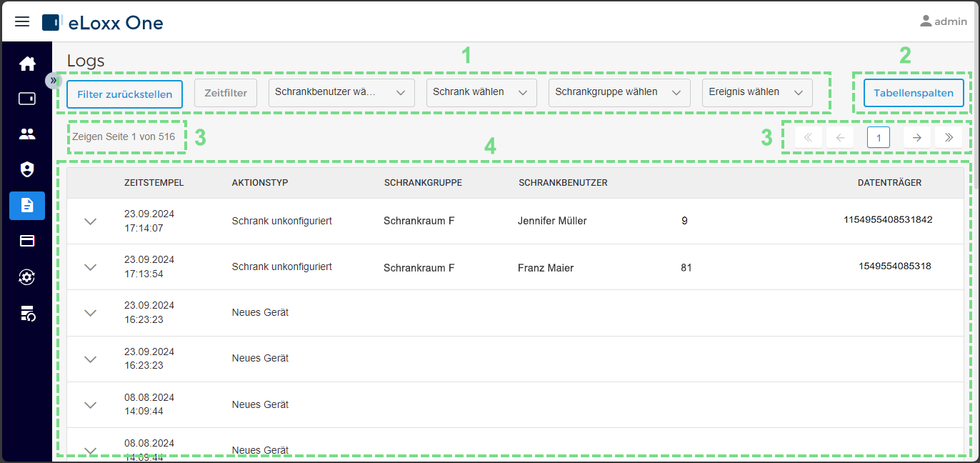This screenshot has height=463, width=980.
Task: Click the ZEITSTEMPEL column header
Action: 154,183
